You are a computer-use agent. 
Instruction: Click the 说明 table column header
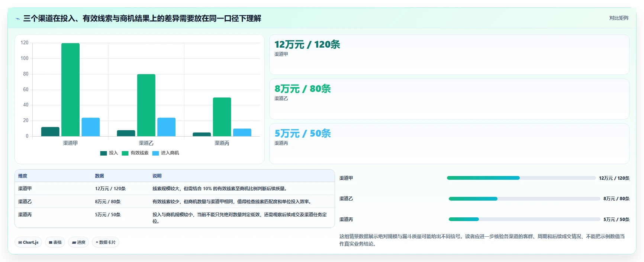tap(157, 176)
